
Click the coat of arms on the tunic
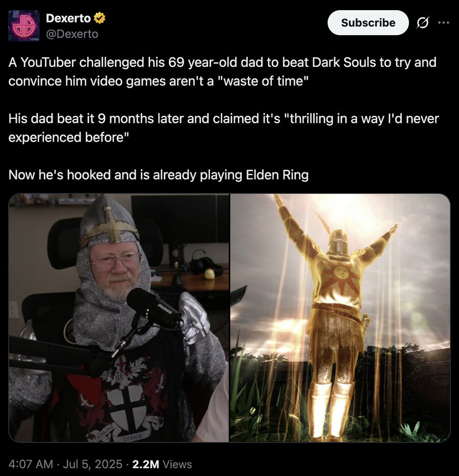[124, 398]
